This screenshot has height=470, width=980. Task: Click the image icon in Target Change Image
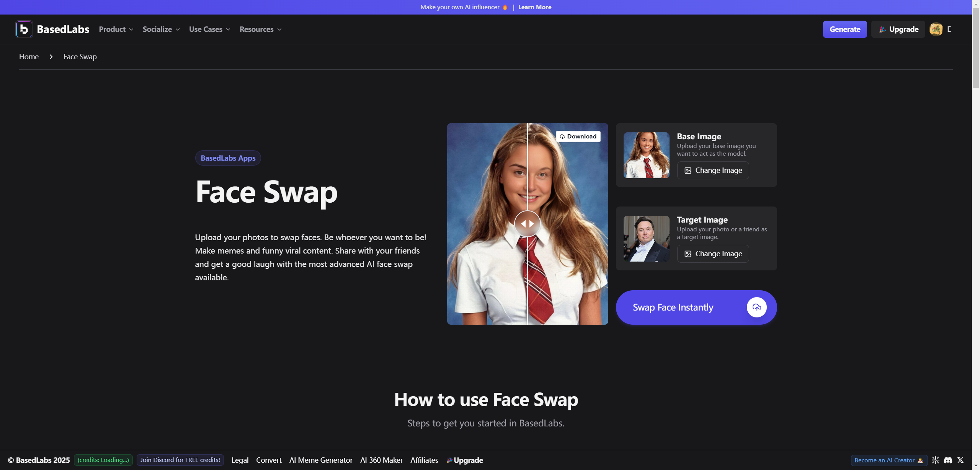688,254
